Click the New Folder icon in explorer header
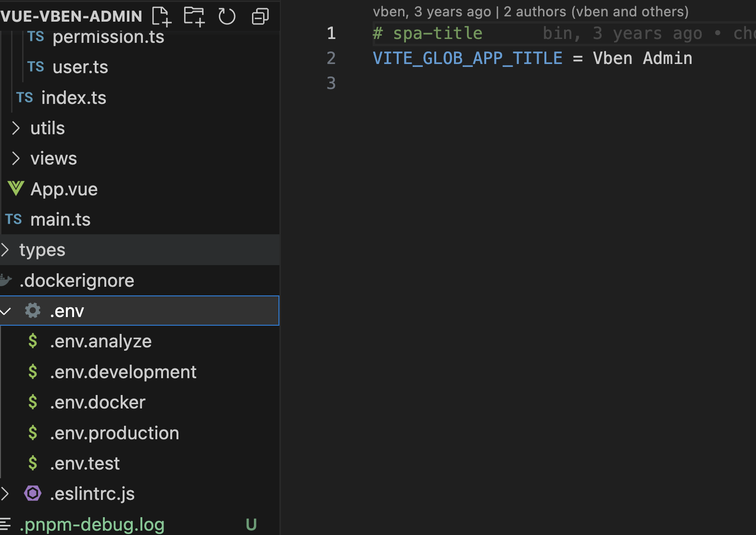Screen dimensions: 756x535 click(194, 16)
